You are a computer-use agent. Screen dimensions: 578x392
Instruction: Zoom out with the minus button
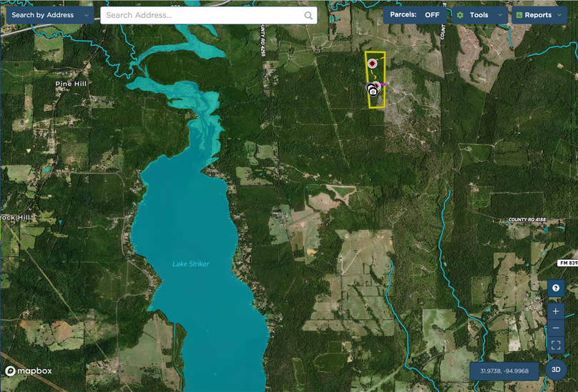point(556,328)
